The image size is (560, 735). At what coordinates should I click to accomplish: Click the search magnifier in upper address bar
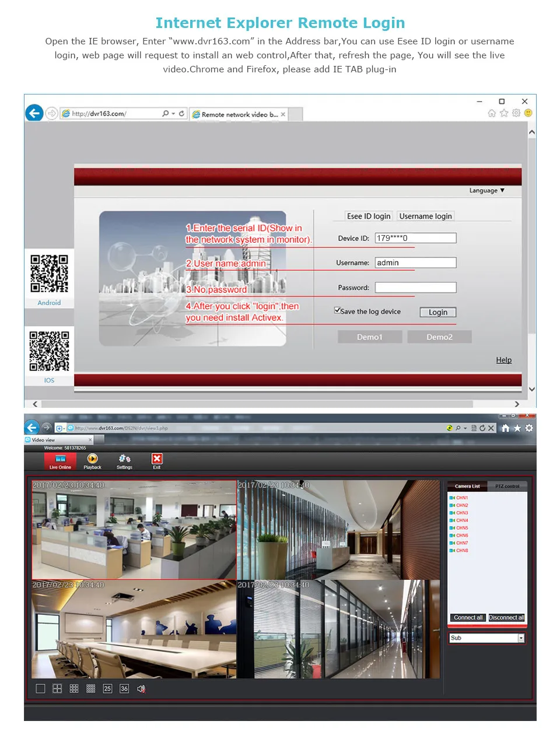click(166, 113)
